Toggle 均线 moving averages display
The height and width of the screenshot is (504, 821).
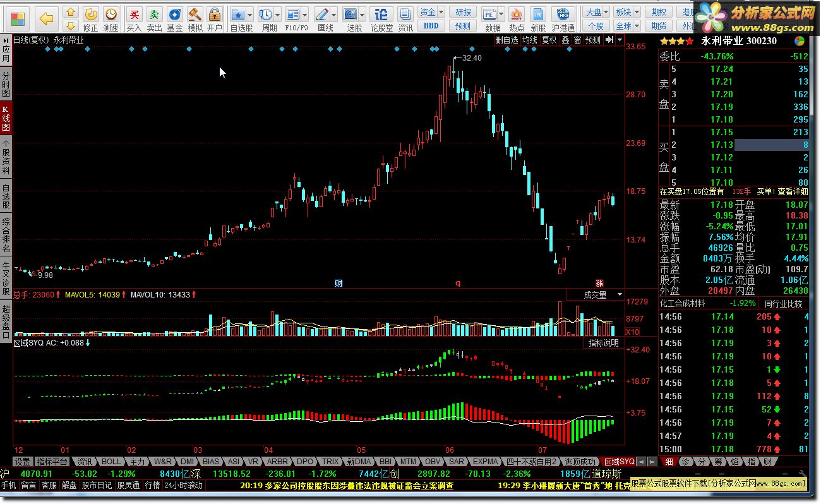click(x=529, y=40)
